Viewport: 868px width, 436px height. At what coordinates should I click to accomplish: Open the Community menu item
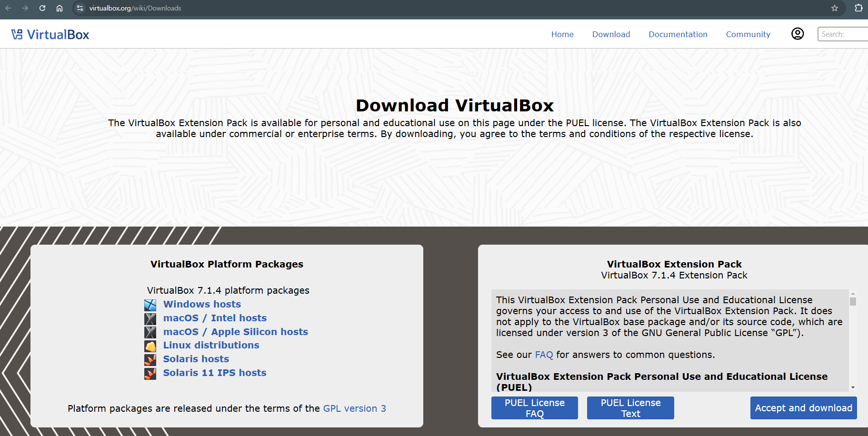click(x=748, y=34)
